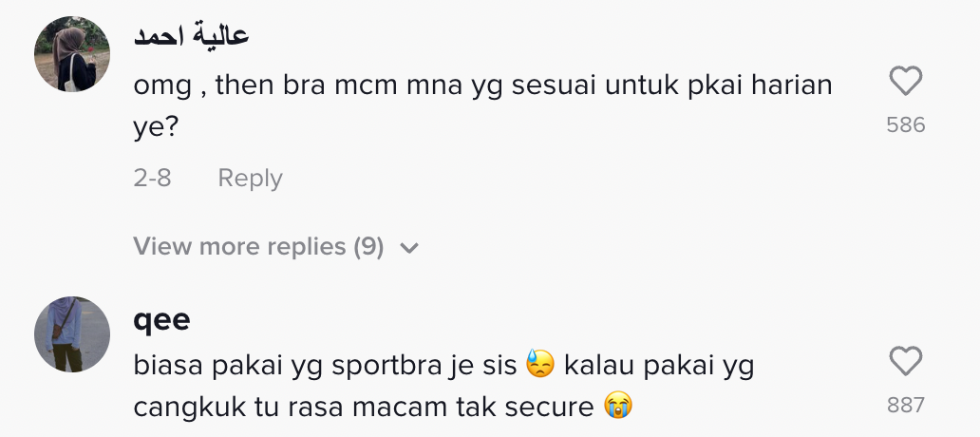Click the 586 like count
Viewport: 980px width, 437px height.
[905, 125]
